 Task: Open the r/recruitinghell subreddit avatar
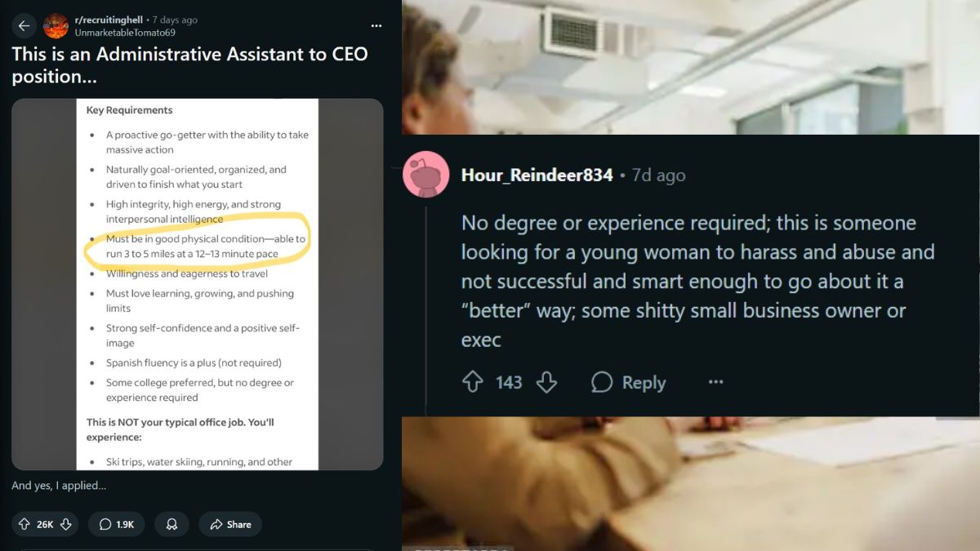click(x=56, y=26)
